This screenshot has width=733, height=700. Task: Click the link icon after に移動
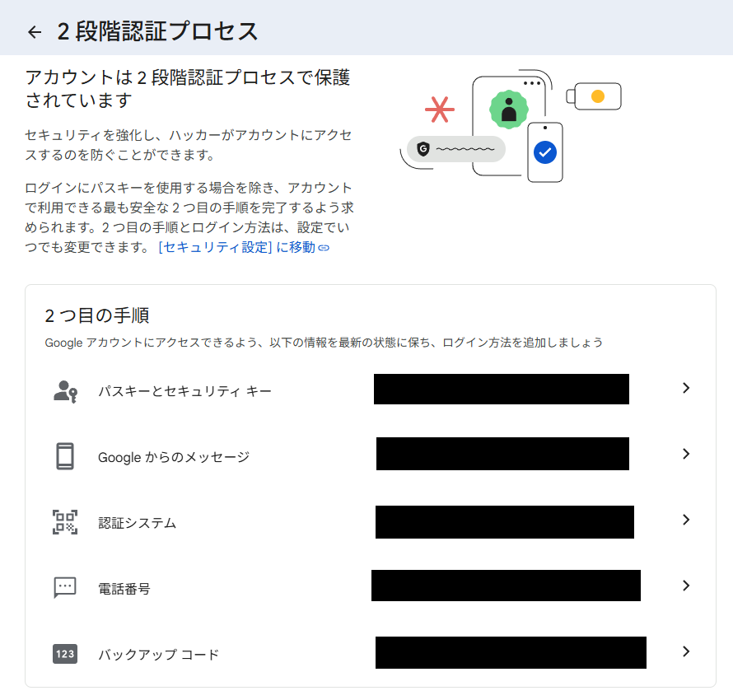pos(324,248)
